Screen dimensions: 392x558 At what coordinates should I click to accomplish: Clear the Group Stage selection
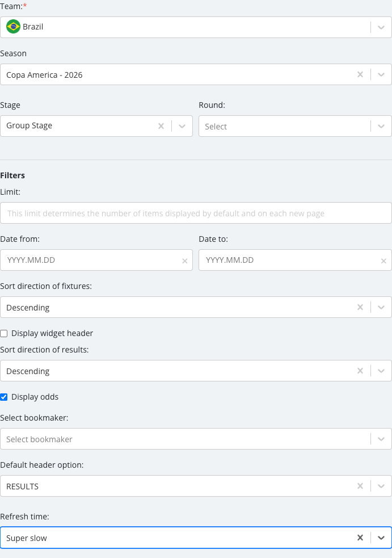(161, 126)
